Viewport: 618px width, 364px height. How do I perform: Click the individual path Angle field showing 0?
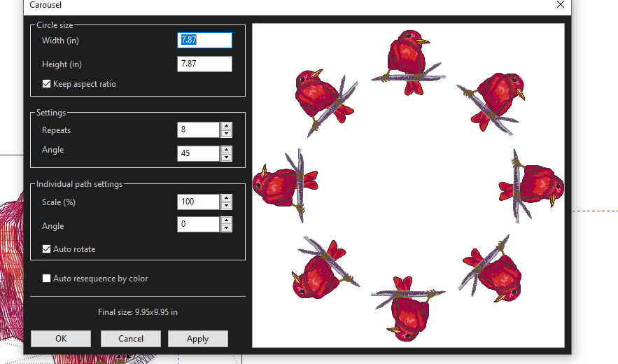[x=198, y=225]
